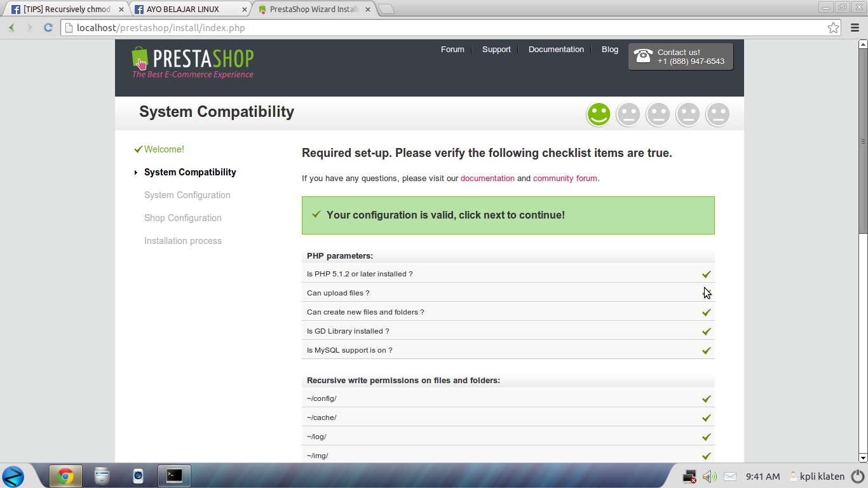Click 'Can upload files ?' row text
Image resolution: width=868 pixels, height=488 pixels.
tap(338, 293)
